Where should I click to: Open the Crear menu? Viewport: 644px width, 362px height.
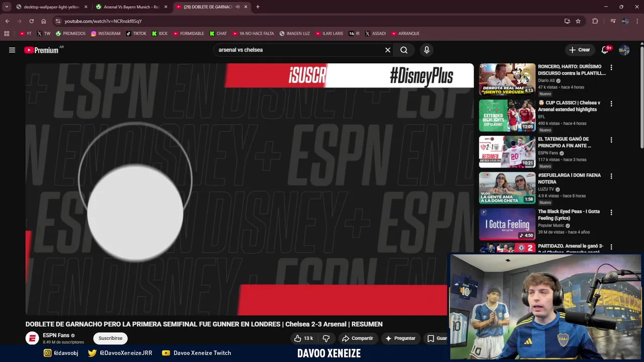point(580,50)
